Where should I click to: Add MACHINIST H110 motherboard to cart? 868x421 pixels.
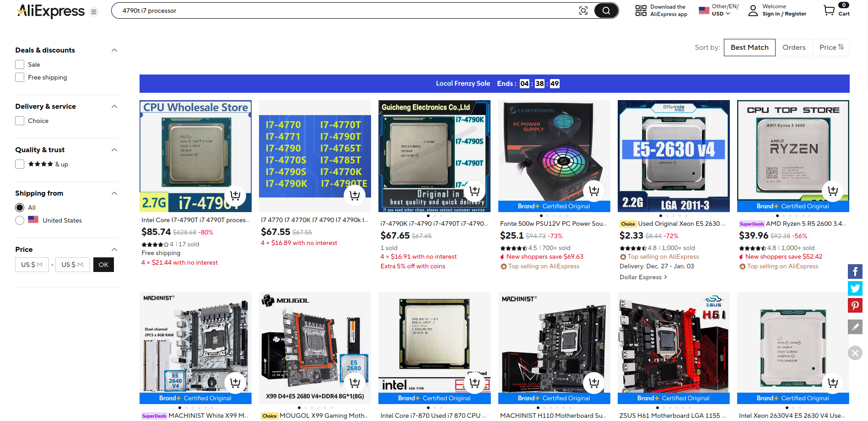point(594,382)
